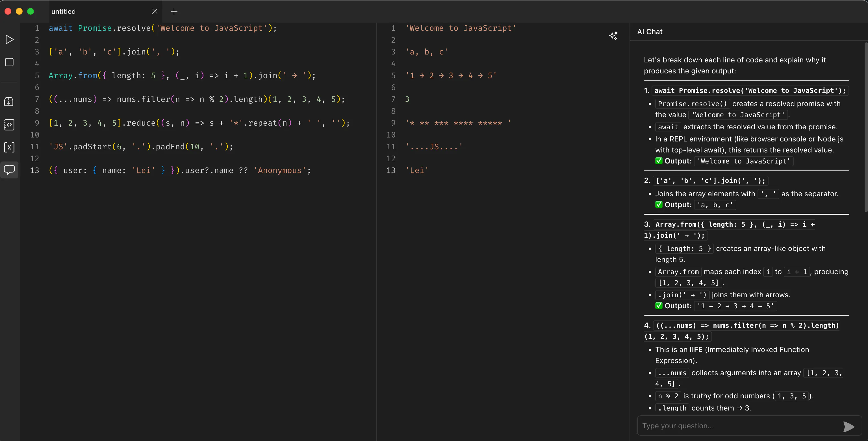Click editor gutter line number 13
The height and width of the screenshot is (441, 868).
coord(35,170)
